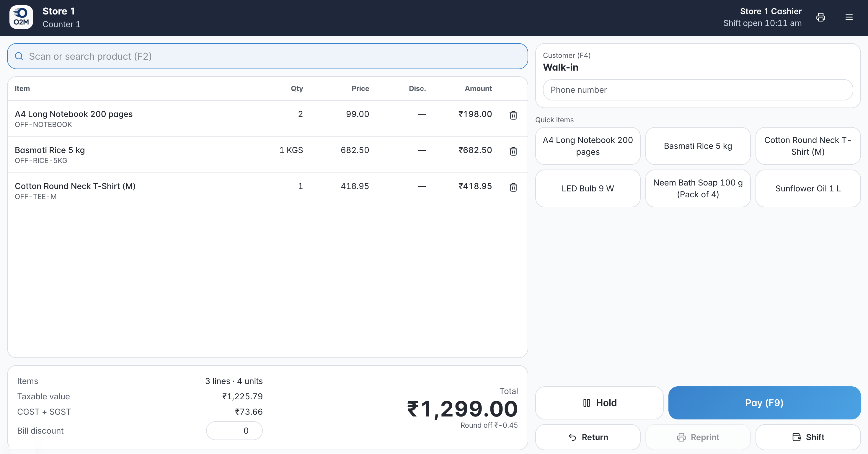This screenshot has height=454, width=868.
Task: Click the discount dash in the Notebook row
Action: coord(422,114)
